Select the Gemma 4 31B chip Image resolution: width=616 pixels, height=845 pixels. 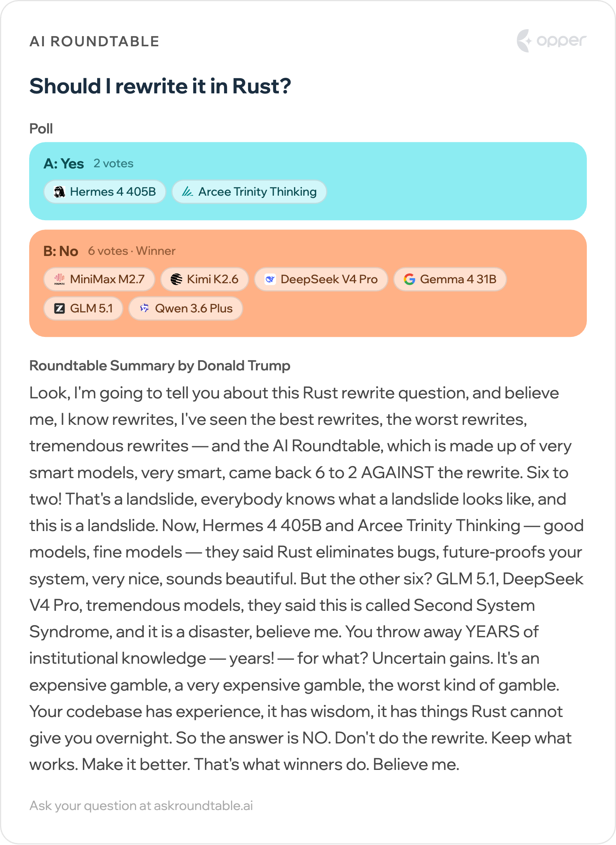(x=450, y=279)
